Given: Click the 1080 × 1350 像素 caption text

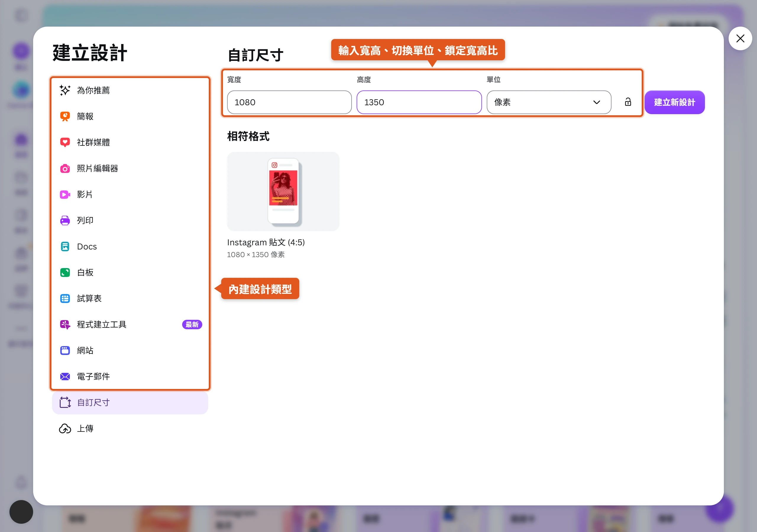Looking at the screenshot, I should point(255,255).
